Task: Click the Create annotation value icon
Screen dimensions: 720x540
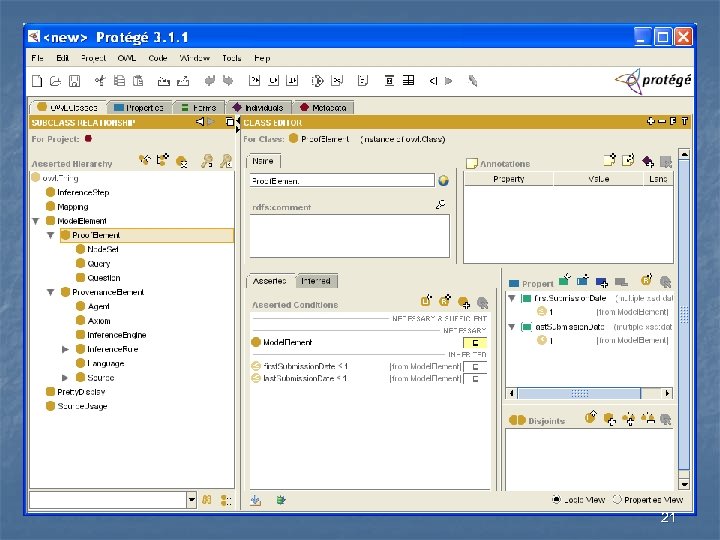Action: 609,160
